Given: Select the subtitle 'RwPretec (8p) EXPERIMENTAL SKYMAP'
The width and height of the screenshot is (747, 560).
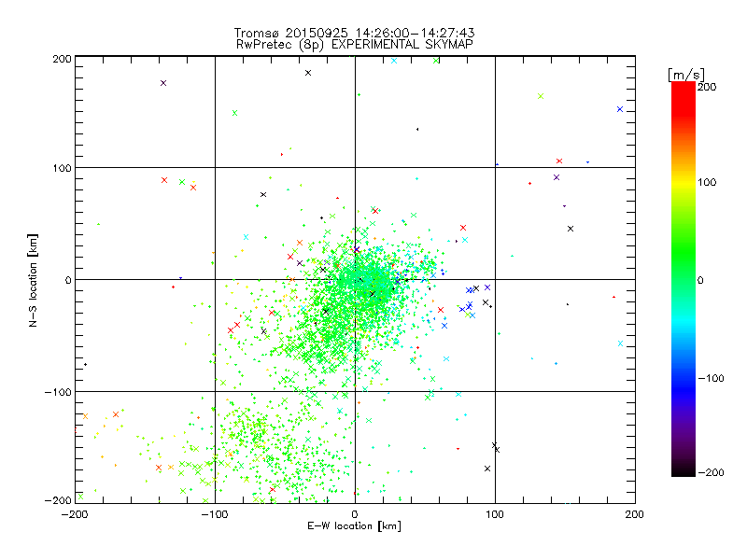Looking at the screenshot, I should [x=355, y=45].
